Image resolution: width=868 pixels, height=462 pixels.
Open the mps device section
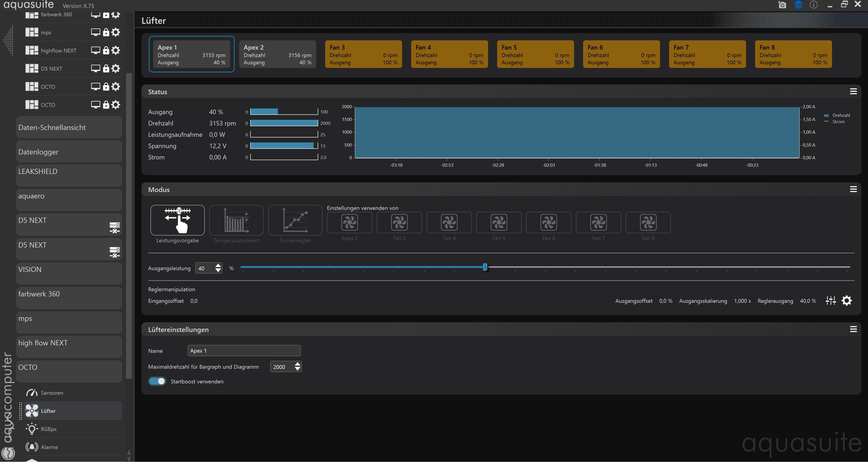[x=69, y=322]
